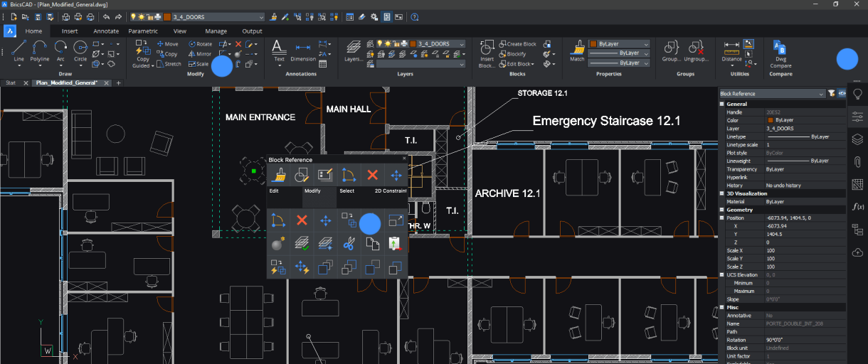Toggle the layer lock icon in toolbar
868x364 pixels.
(149, 16)
